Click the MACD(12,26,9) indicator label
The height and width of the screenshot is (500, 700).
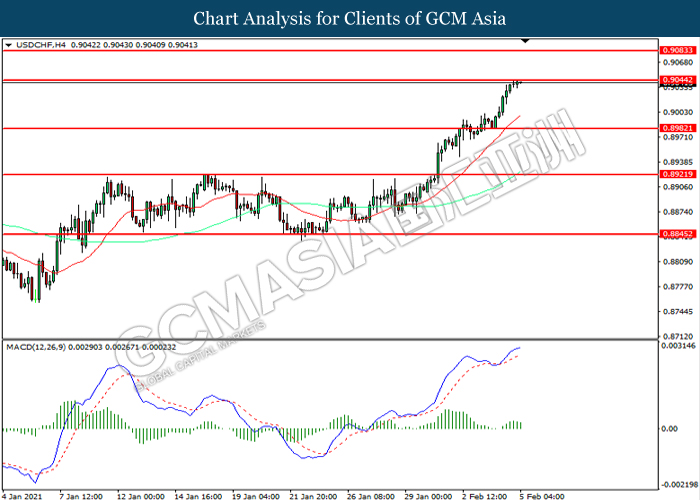(x=36, y=347)
